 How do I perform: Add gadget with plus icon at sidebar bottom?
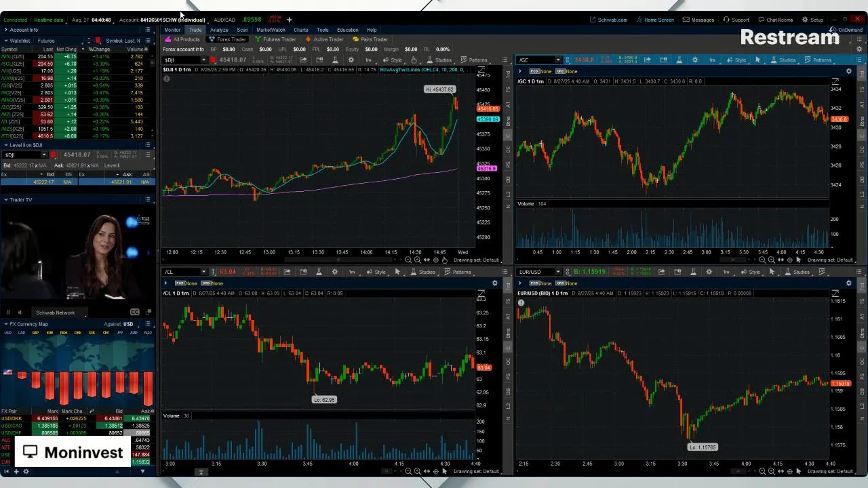16,471
